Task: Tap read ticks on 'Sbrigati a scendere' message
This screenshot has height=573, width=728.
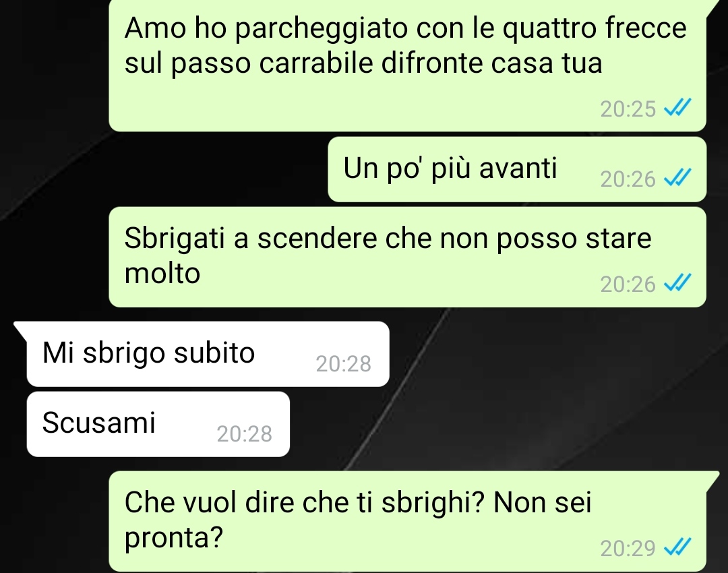Action: (x=677, y=282)
